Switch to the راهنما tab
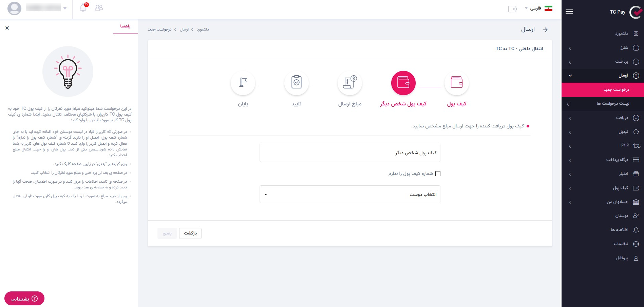 pos(125,26)
